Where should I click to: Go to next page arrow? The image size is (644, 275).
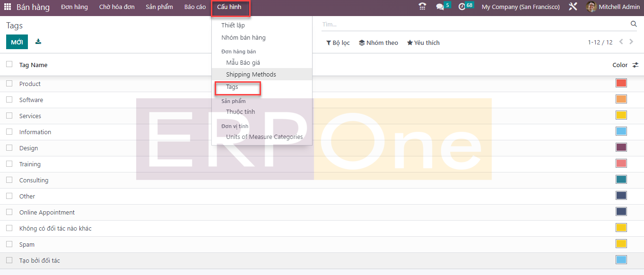click(x=631, y=42)
